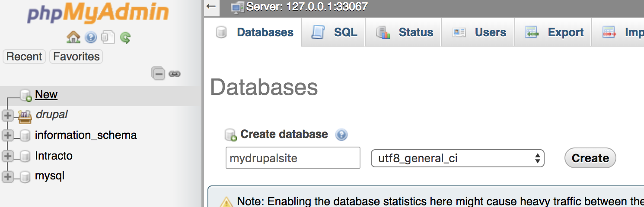Collapse all with the minus icon
The height and width of the screenshot is (207, 644).
click(158, 74)
